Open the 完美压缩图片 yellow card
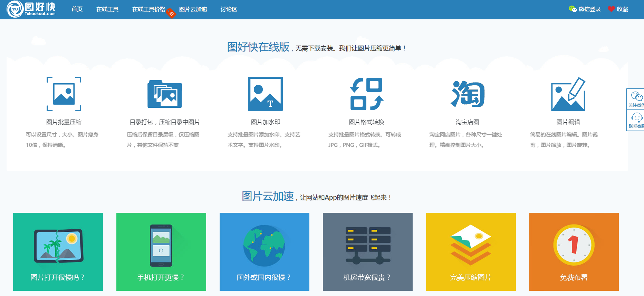The width and height of the screenshot is (644, 296). coord(471,252)
